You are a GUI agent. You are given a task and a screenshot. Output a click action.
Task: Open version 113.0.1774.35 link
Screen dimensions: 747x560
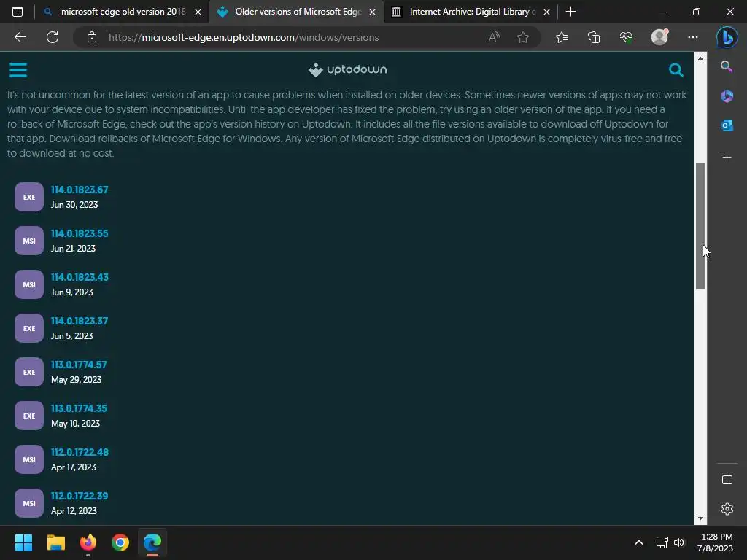(79, 408)
